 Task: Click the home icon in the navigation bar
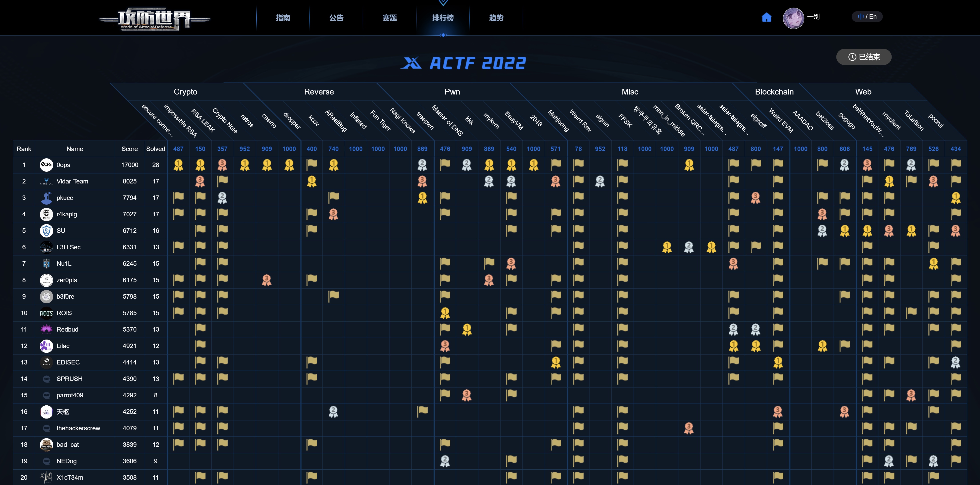point(767,17)
